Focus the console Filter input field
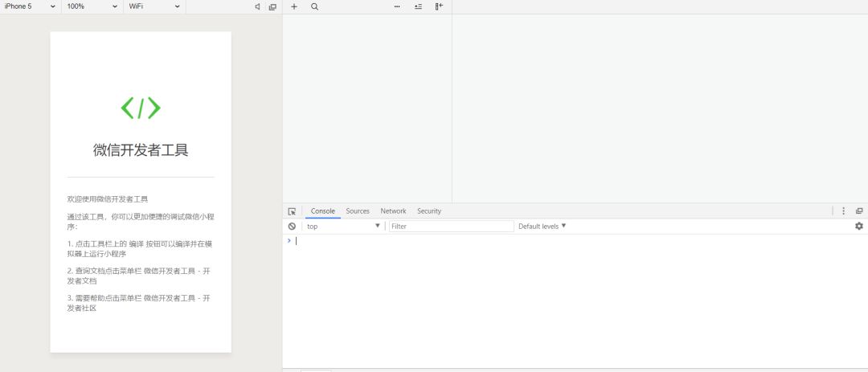 click(451, 227)
